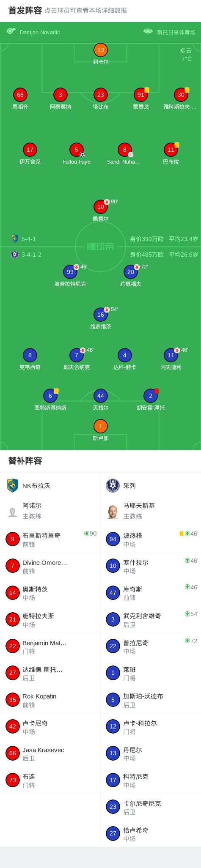Open Sandi Nuha number 8 player icon
The height and width of the screenshot is (868, 201).
[x=125, y=150]
